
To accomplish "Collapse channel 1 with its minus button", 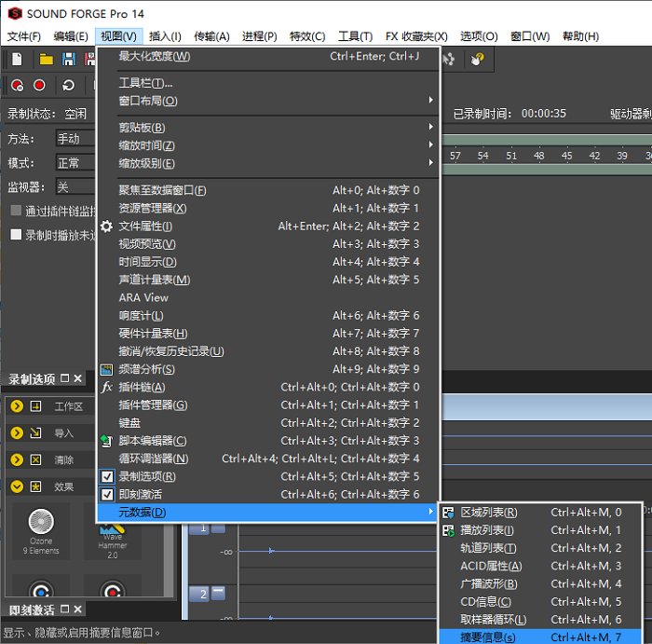I will [x=218, y=529].
